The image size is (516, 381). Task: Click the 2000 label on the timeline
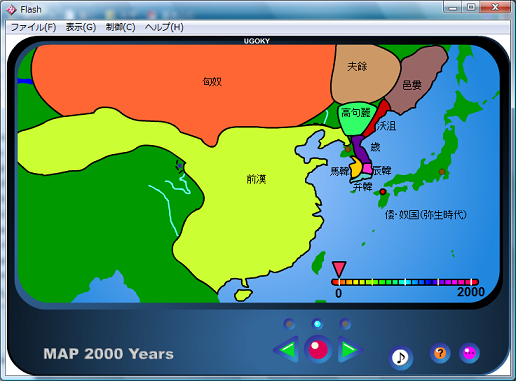[471, 292]
